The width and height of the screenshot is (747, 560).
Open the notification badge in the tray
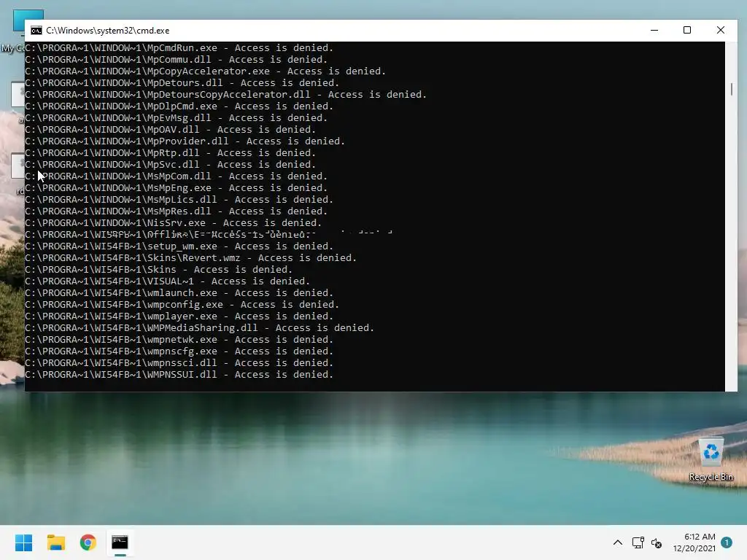click(x=727, y=542)
